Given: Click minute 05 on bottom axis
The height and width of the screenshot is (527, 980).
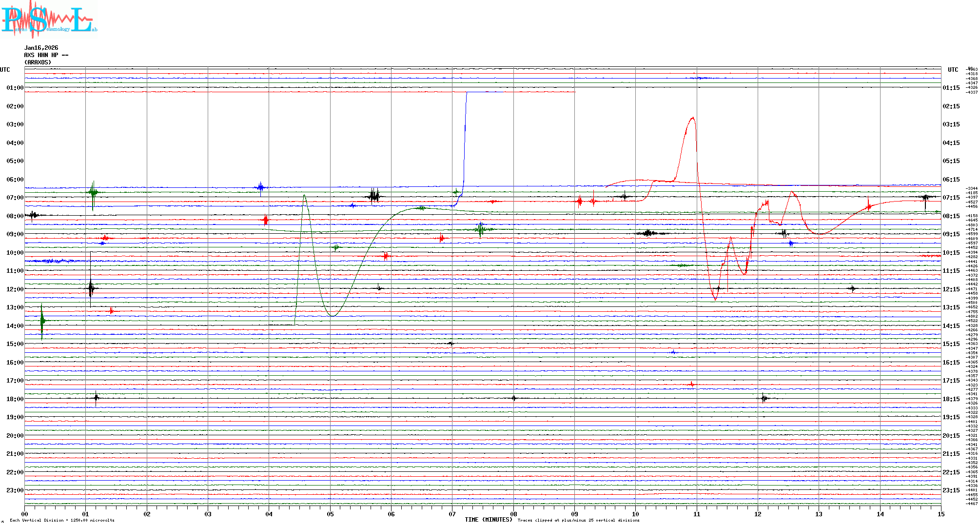Looking at the screenshot, I should point(330,514).
